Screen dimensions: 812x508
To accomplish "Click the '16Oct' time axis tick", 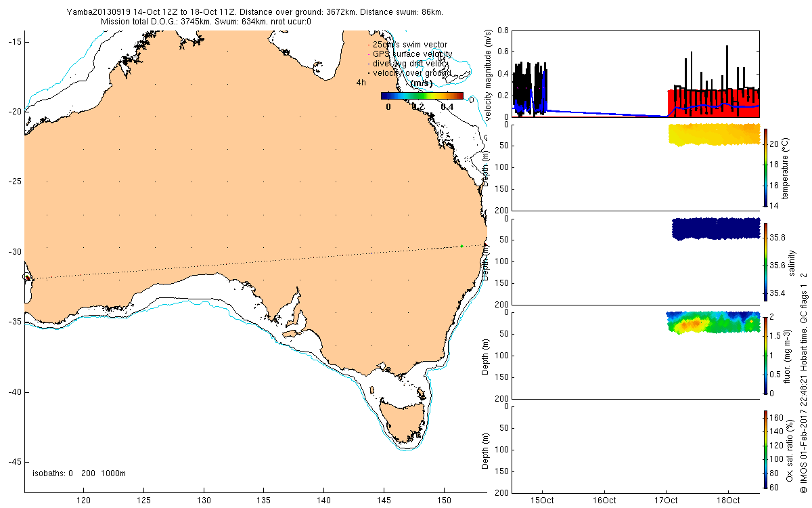I will click(x=604, y=501).
